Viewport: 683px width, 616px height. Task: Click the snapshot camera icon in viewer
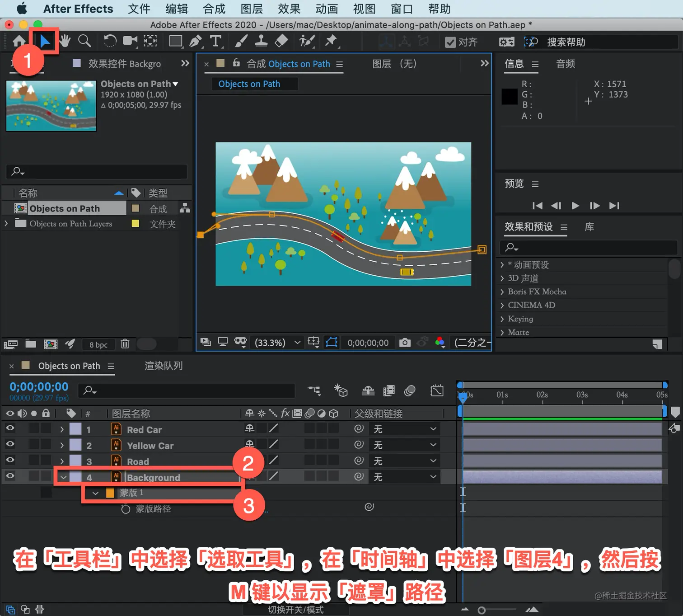(405, 343)
